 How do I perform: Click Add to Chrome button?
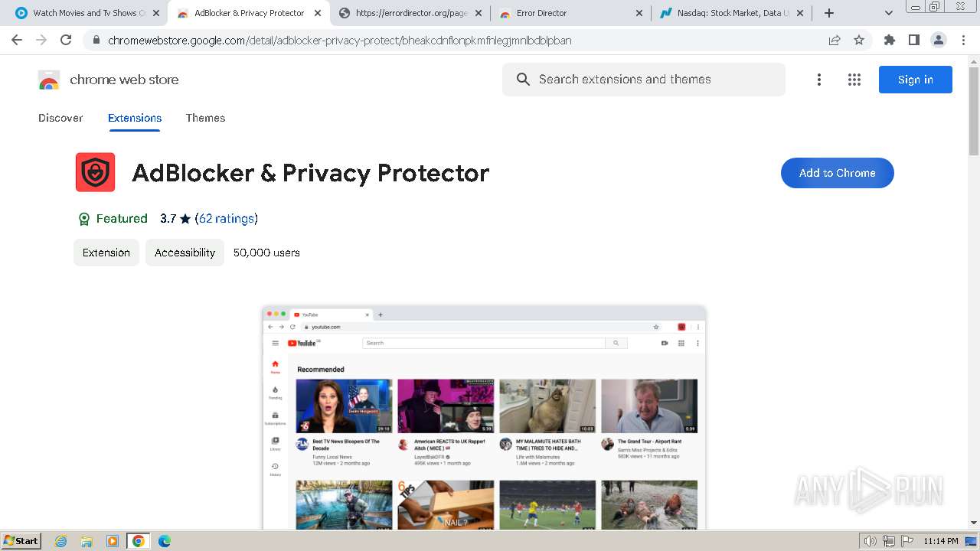(838, 173)
